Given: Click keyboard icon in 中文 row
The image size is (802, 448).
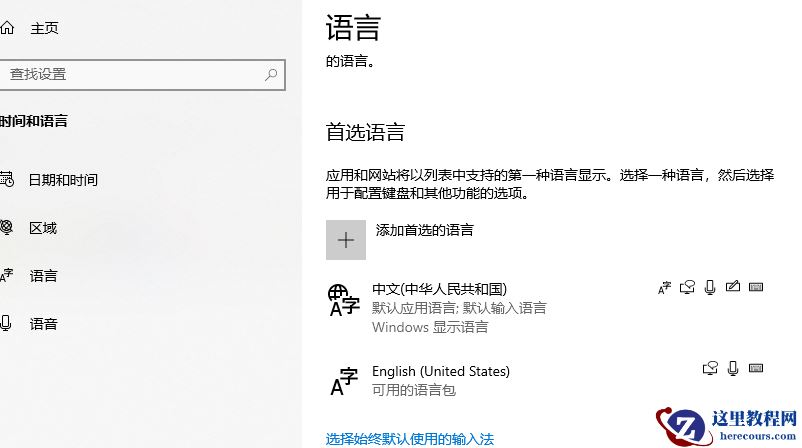Looking at the screenshot, I should pyautogui.click(x=756, y=287).
